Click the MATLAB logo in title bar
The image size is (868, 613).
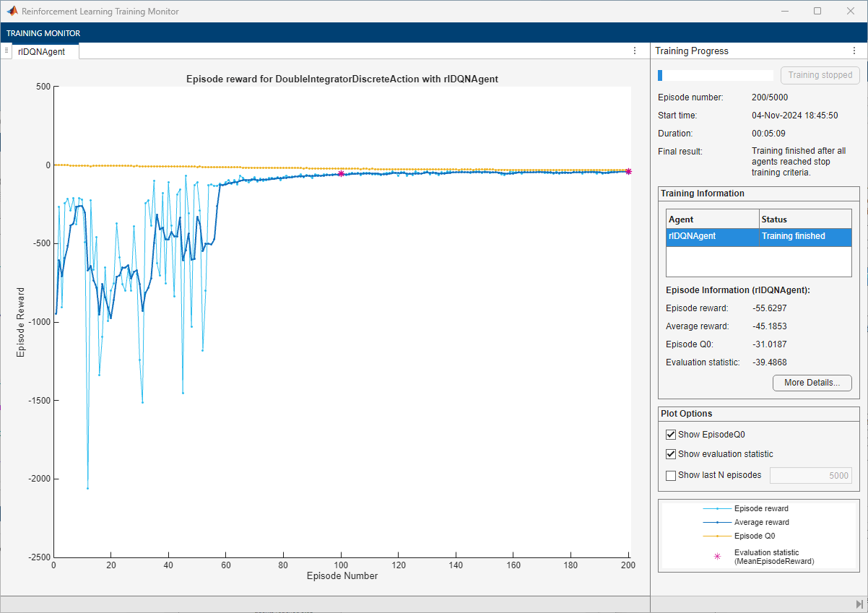(12, 12)
